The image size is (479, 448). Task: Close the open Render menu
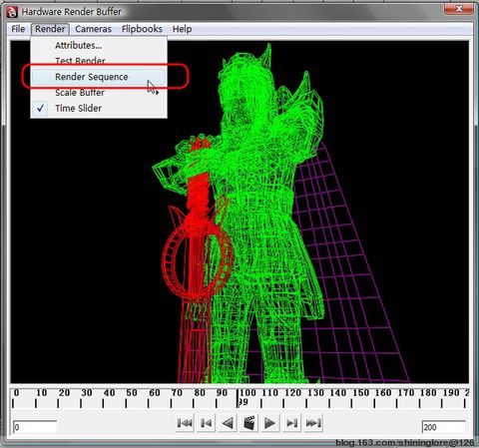(50, 29)
